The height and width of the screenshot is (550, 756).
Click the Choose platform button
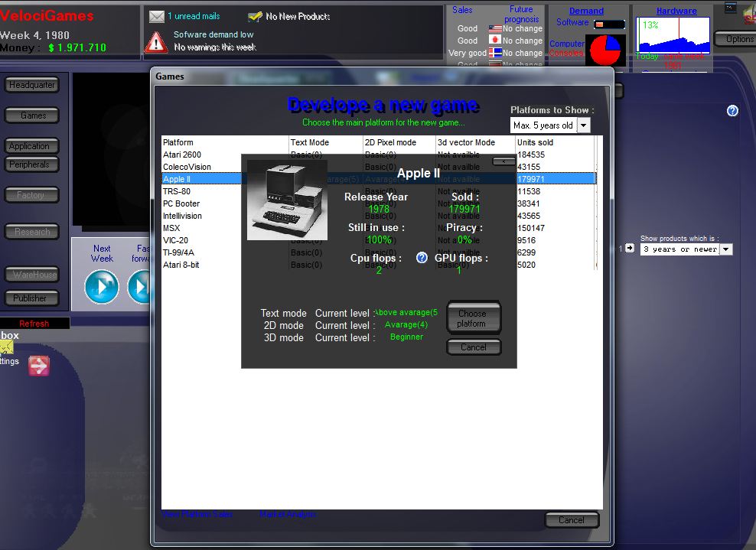(474, 318)
